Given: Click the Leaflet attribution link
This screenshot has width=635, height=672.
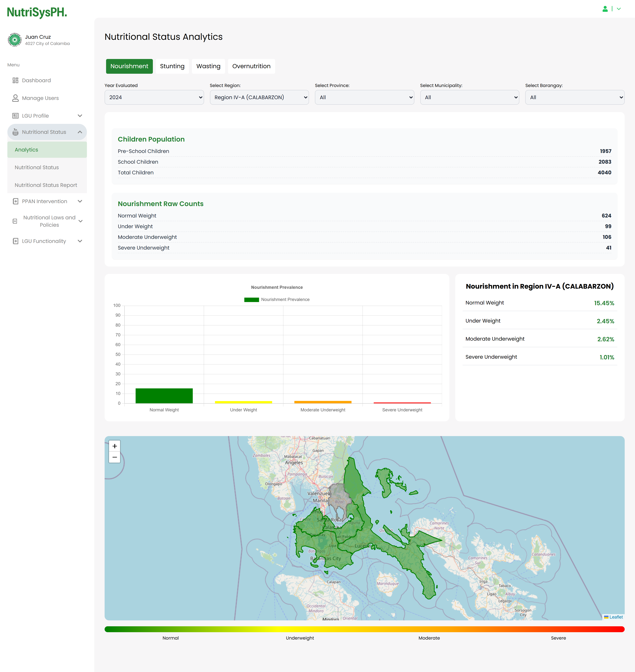Looking at the screenshot, I should (x=616, y=617).
